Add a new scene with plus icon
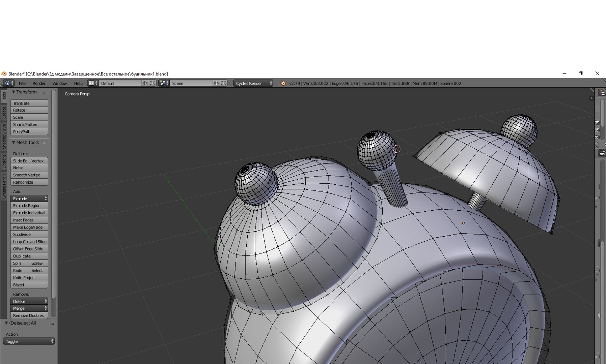The height and width of the screenshot is (364, 606). [x=216, y=83]
